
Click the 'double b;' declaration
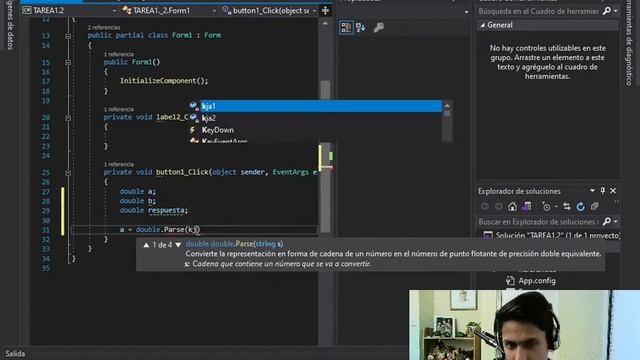pos(138,201)
